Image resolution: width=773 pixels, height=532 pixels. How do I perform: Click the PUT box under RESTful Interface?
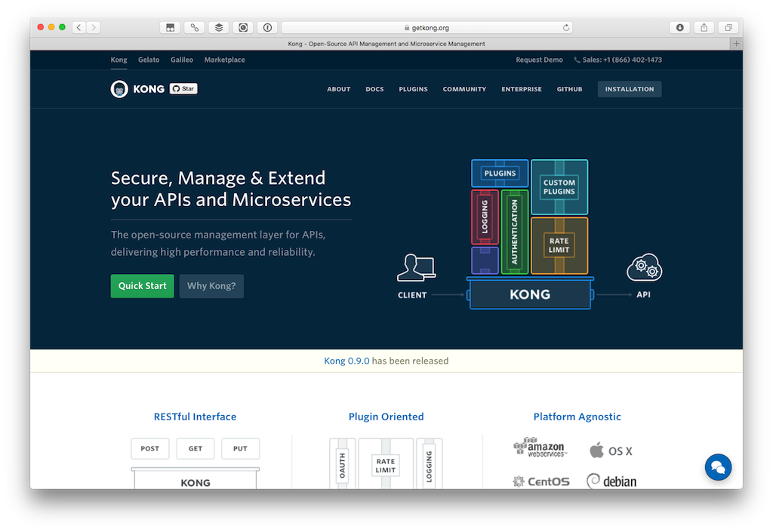pyautogui.click(x=240, y=448)
